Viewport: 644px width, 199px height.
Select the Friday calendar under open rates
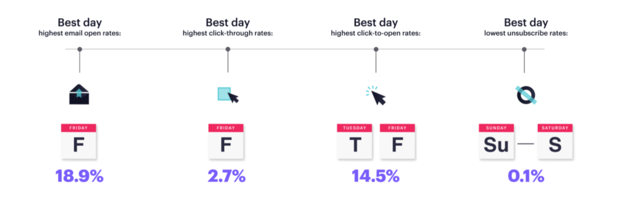pos(78,141)
